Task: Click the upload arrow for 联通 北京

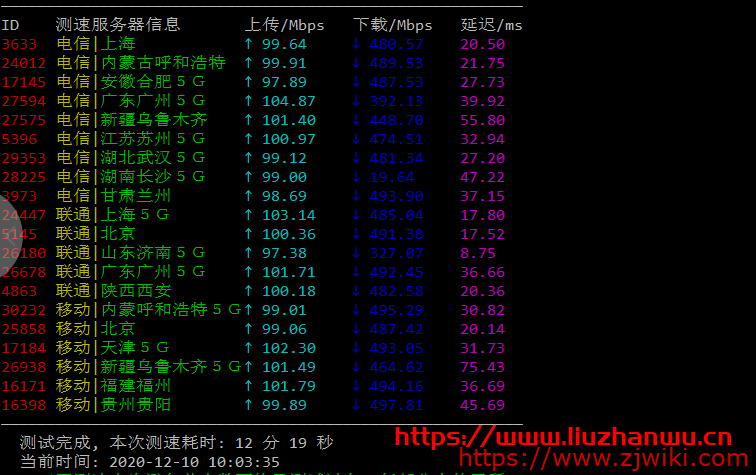Action: pos(249,234)
